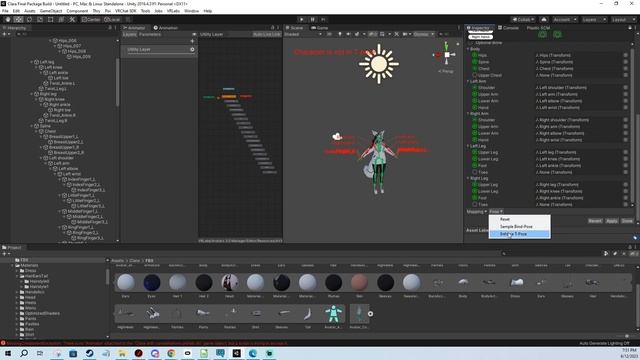This screenshot has width=640, height=360.
Task: Click the red error icon in status bar
Action: point(3,343)
